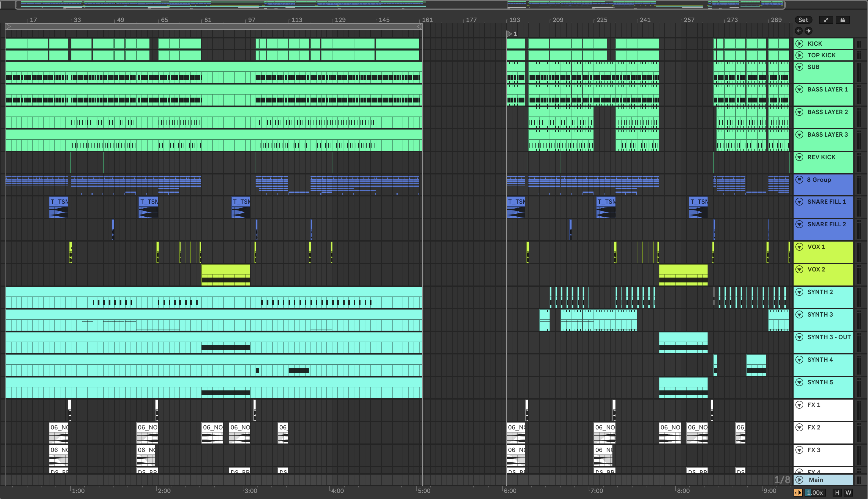Click the arrangement overview bar at top

coord(400,5)
